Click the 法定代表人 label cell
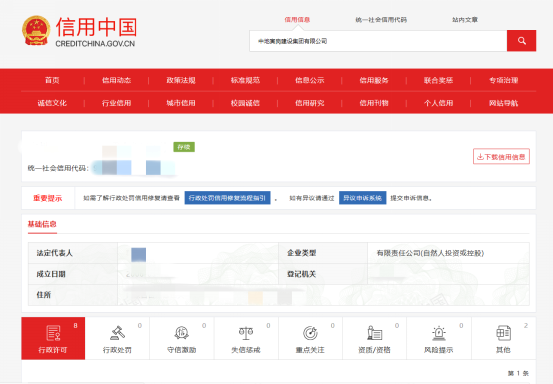This screenshot has width=553, height=384. click(x=73, y=253)
